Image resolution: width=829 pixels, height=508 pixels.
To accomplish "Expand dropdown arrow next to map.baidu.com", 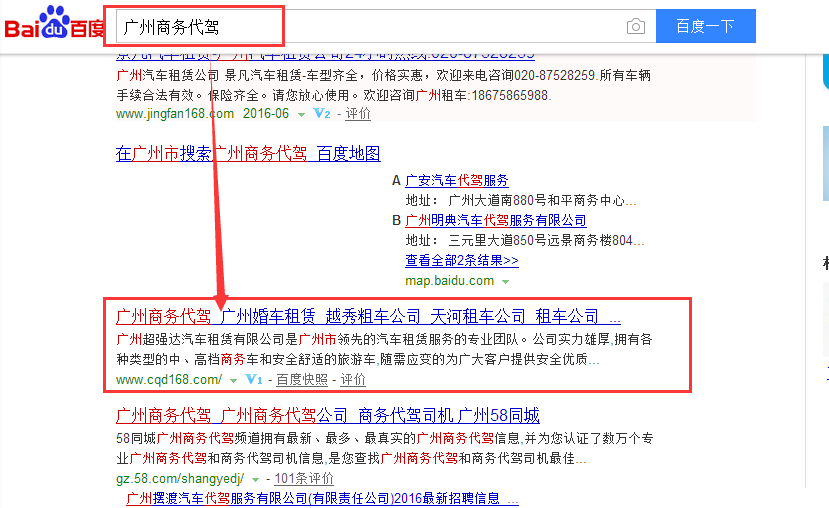I will 505,282.
